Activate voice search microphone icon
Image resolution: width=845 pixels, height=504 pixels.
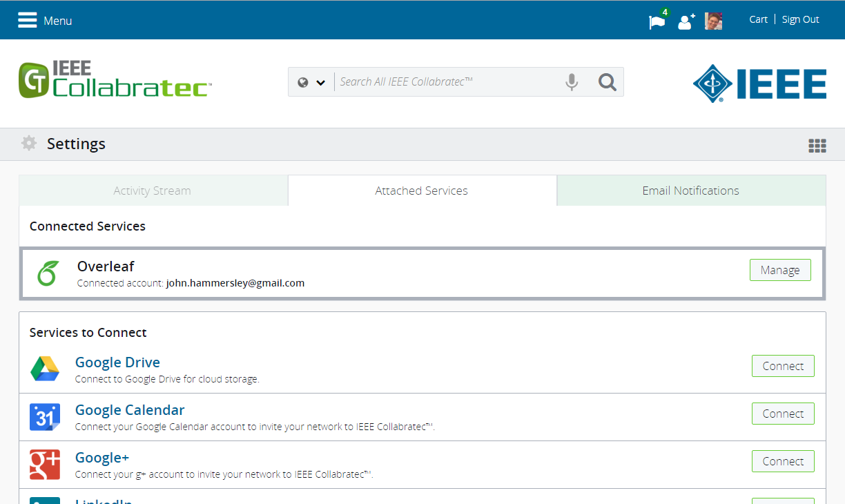(x=572, y=82)
